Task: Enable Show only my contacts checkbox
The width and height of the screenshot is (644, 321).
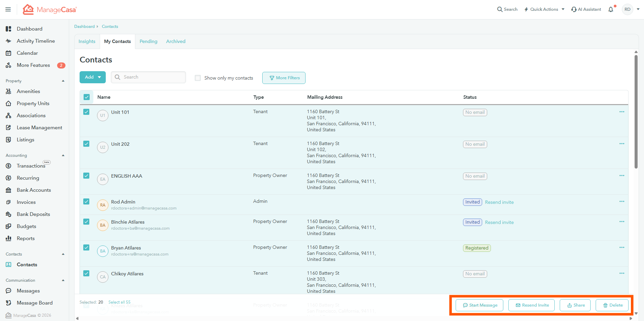Action: [x=198, y=78]
